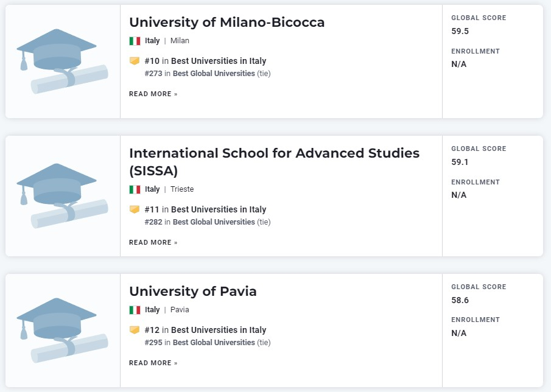Image resolution: width=551 pixels, height=392 pixels.
Task: Open Best Universities in Italy link at #10
Action: [x=219, y=61]
